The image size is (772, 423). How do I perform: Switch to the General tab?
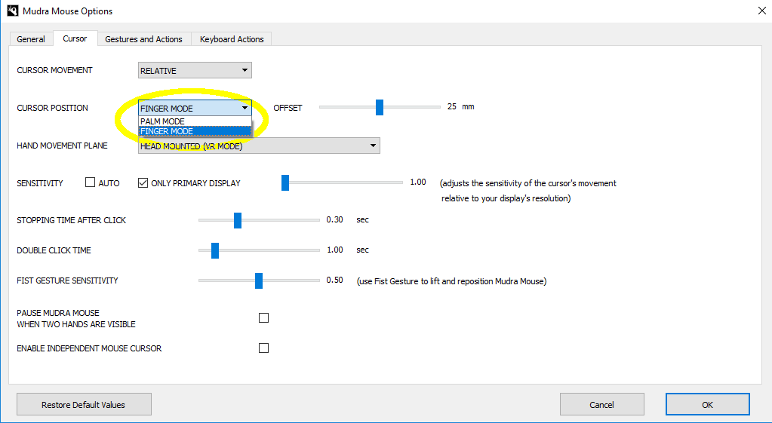[31, 39]
